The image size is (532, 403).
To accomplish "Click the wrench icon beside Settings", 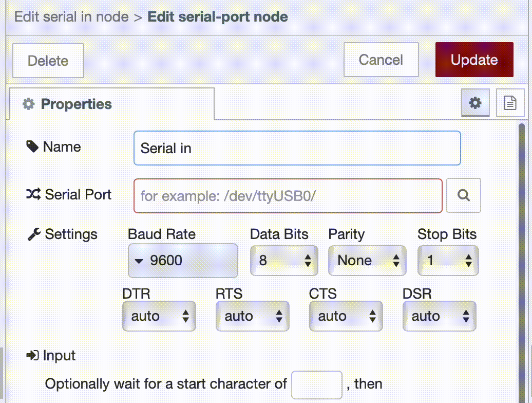I will [x=34, y=234].
